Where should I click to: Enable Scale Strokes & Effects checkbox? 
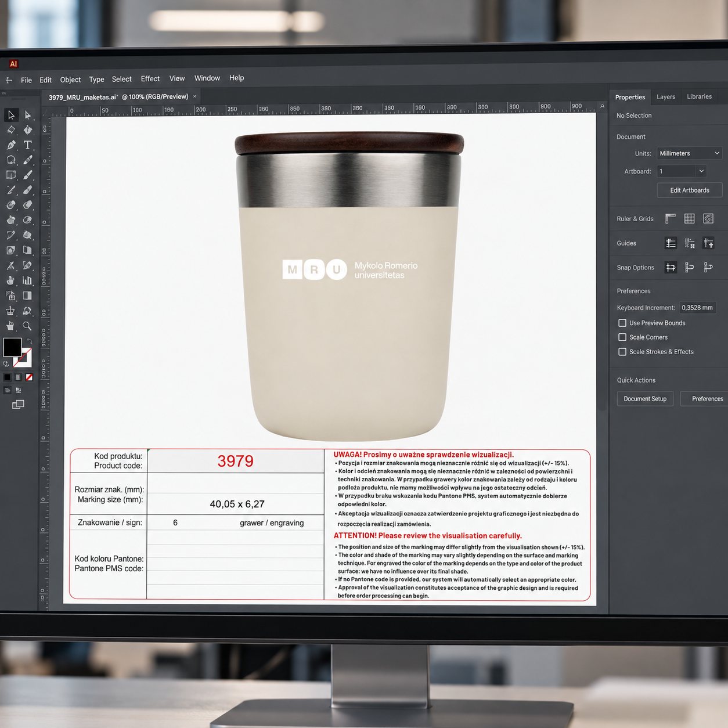pos(622,352)
